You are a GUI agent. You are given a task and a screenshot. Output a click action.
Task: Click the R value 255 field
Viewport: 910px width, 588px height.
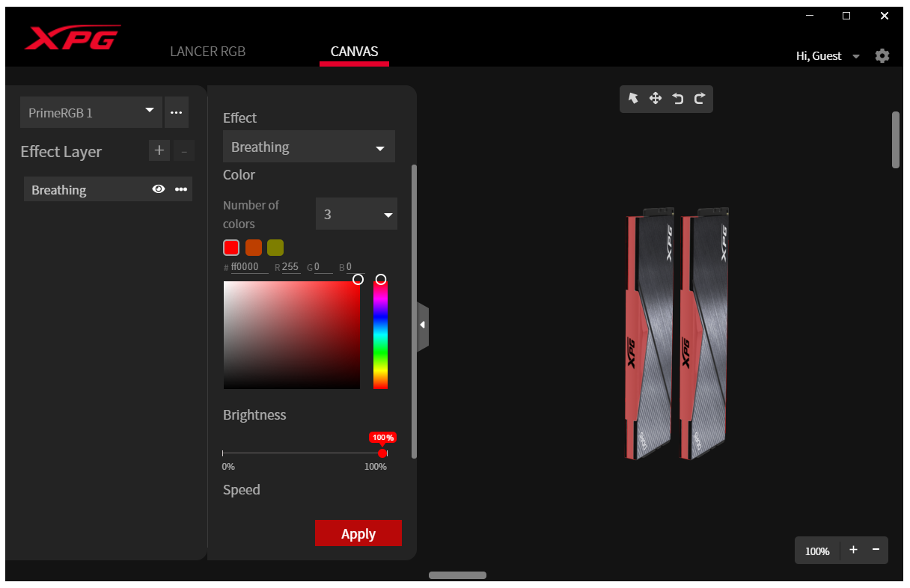coord(291,267)
